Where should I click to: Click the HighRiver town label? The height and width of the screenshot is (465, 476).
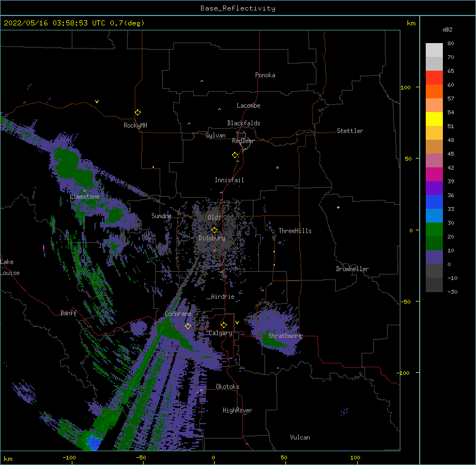pyautogui.click(x=237, y=410)
